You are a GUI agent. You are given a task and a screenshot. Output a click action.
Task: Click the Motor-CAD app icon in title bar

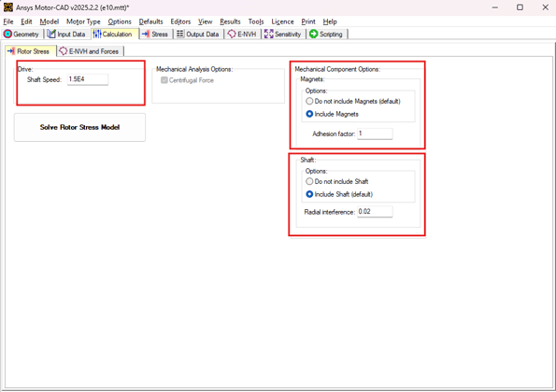point(7,7)
